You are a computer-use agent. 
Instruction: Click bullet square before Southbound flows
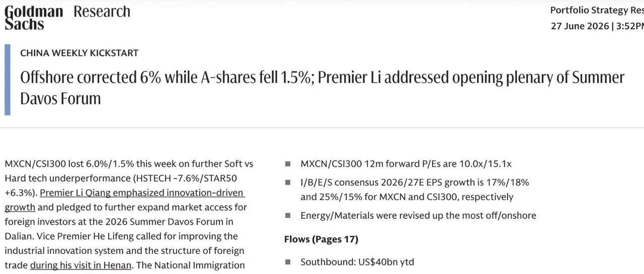click(x=288, y=262)
